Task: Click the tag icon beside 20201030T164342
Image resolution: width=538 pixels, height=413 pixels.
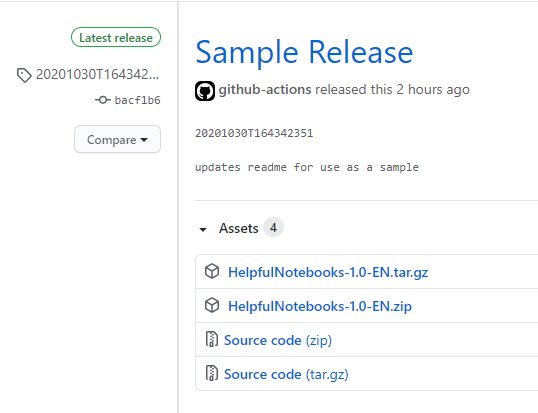Action: point(24,75)
